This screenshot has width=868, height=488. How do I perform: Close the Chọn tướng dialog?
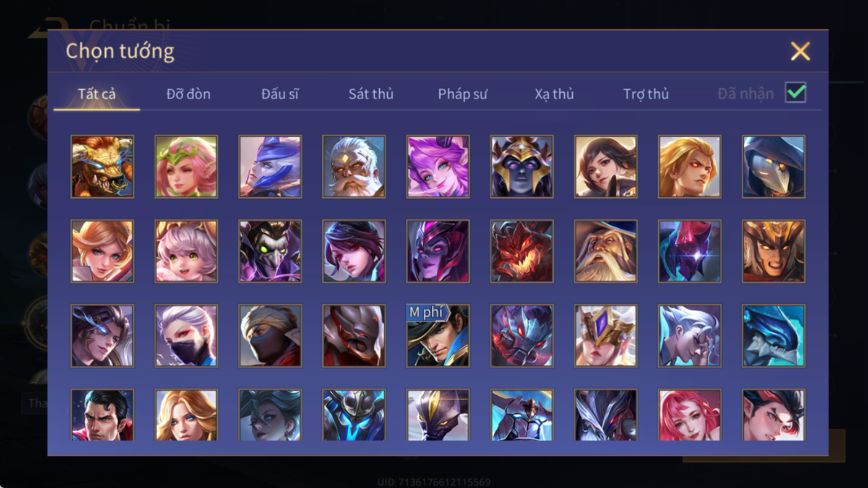click(x=800, y=51)
